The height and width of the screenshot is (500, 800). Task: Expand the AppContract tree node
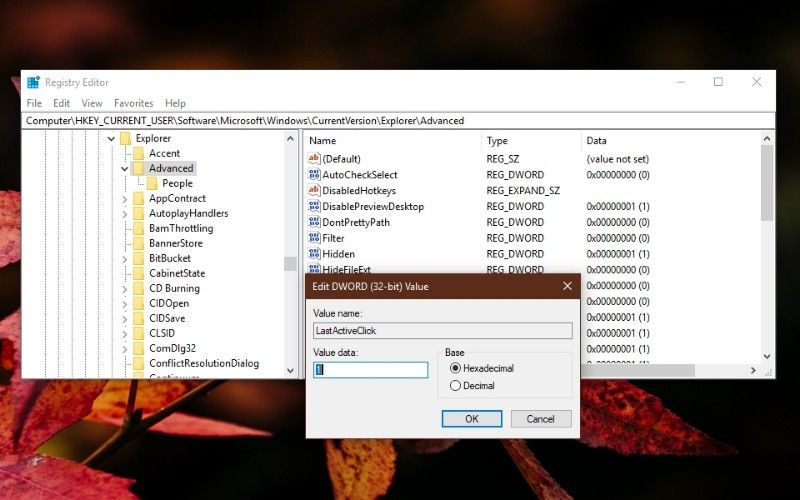pos(125,198)
